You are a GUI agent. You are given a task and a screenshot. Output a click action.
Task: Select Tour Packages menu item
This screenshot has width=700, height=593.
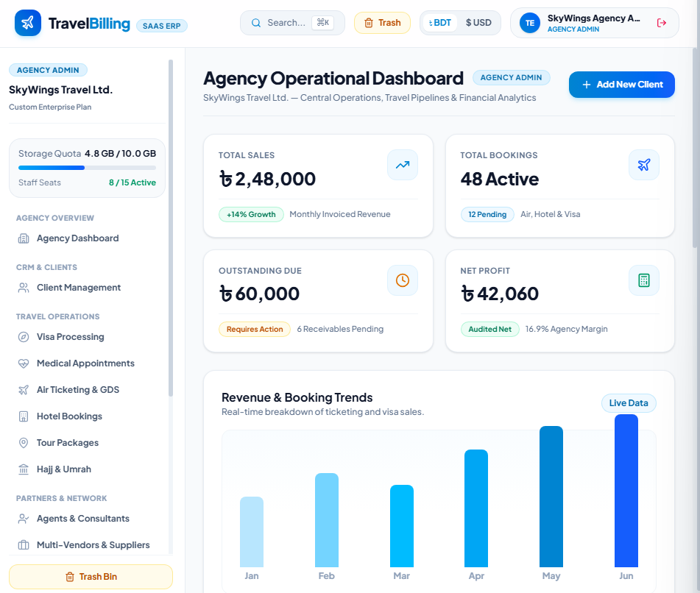87,443
